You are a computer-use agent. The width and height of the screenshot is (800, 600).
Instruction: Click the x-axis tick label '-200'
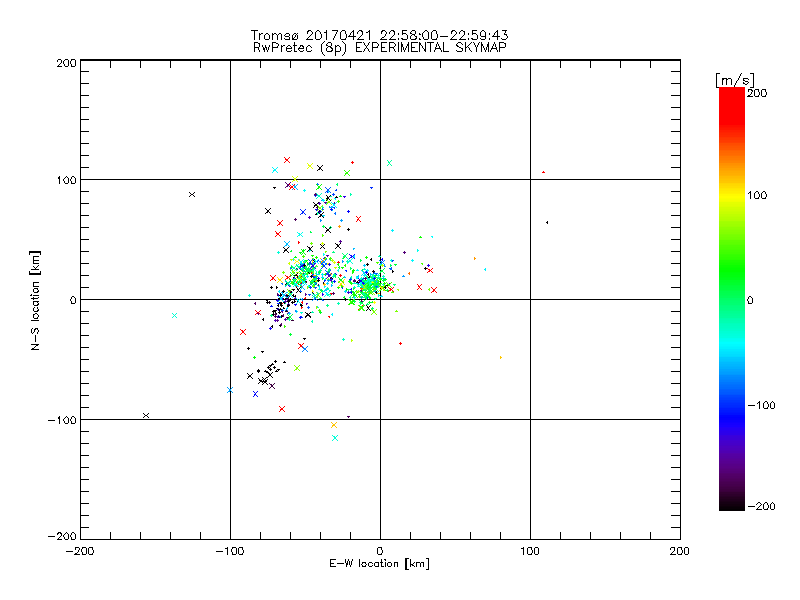tap(80, 552)
